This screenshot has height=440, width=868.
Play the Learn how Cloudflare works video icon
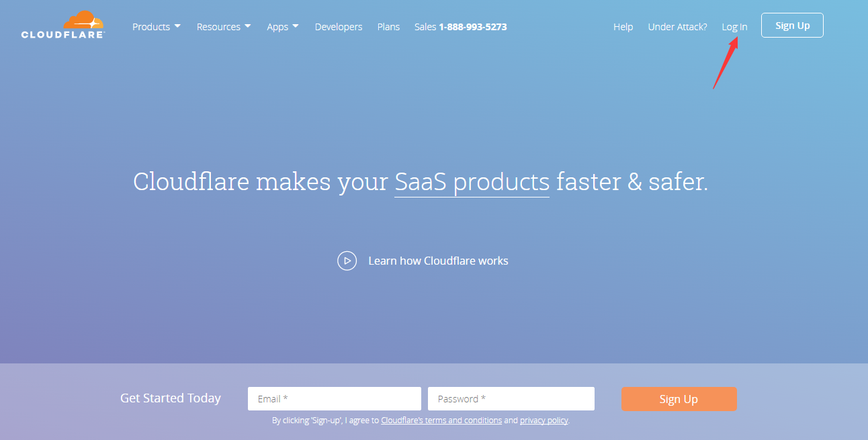(x=347, y=261)
